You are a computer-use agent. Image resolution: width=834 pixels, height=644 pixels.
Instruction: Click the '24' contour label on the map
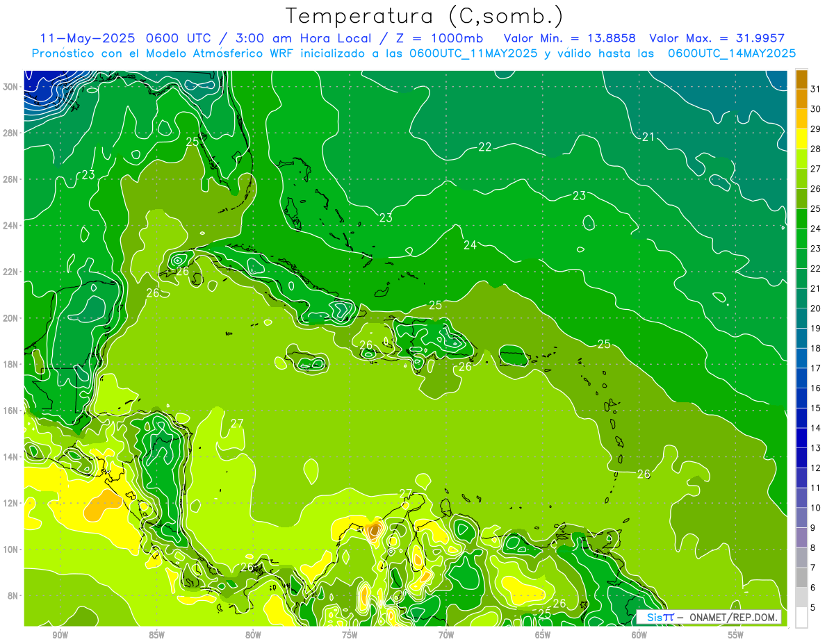(x=470, y=245)
